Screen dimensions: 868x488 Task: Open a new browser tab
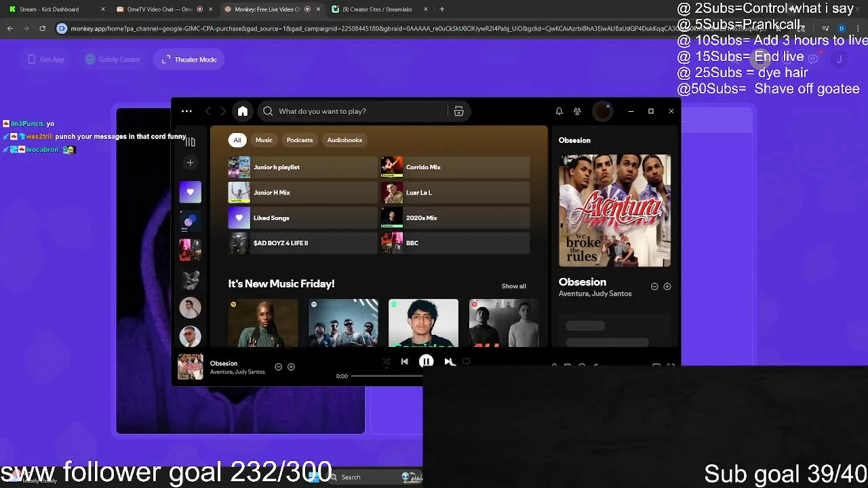click(x=442, y=9)
